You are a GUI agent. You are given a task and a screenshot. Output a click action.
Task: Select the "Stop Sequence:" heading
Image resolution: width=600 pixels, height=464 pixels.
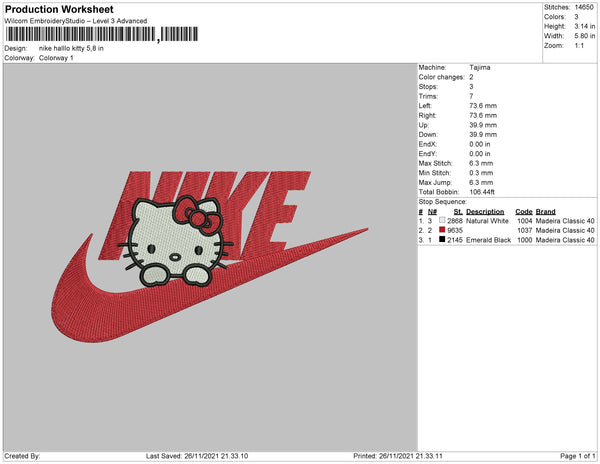[x=443, y=202]
